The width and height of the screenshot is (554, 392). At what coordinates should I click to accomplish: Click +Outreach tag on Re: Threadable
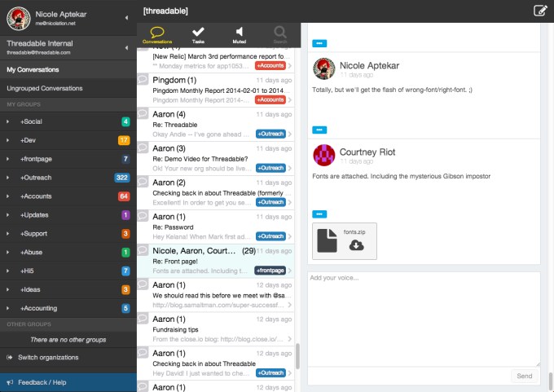pyautogui.click(x=270, y=134)
